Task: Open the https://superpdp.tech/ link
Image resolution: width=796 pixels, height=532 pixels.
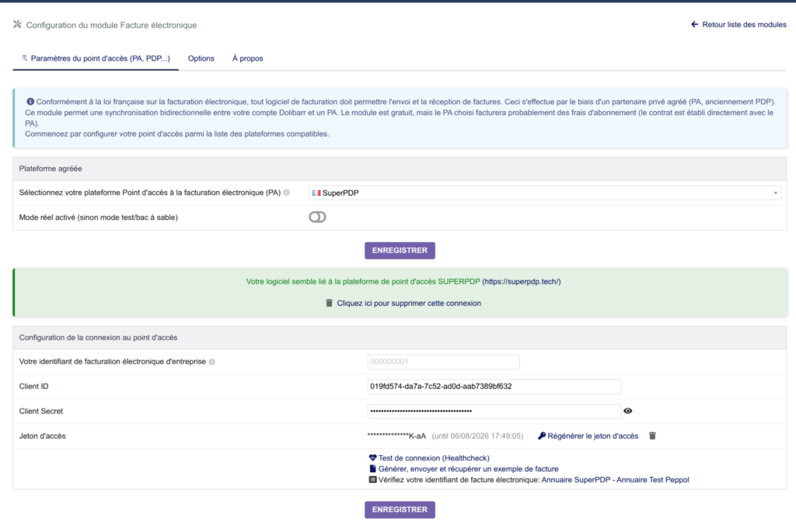Action: pyautogui.click(x=522, y=281)
